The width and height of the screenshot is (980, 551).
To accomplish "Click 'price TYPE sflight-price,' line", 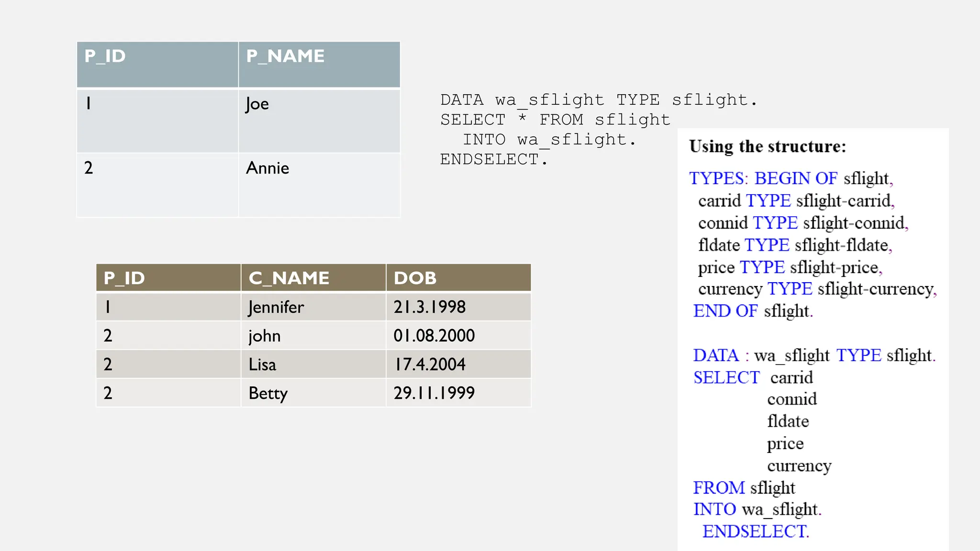I will click(790, 267).
